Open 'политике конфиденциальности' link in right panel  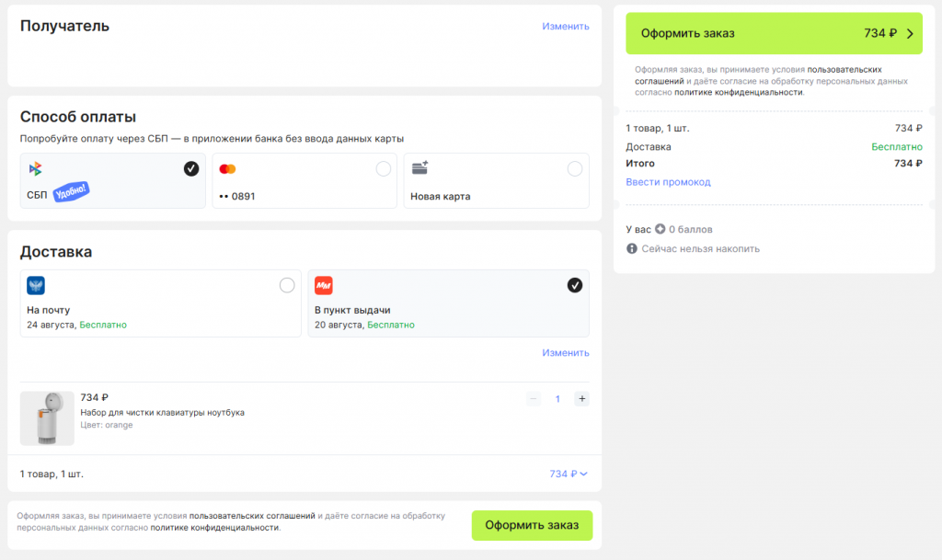point(739,93)
